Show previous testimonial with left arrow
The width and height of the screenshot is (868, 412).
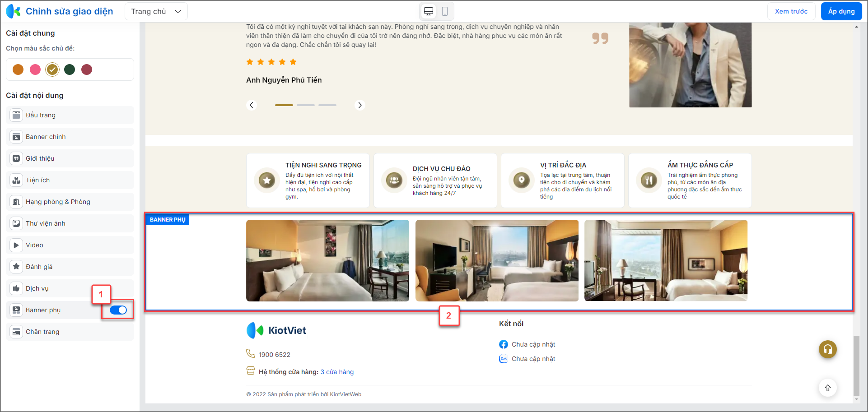point(252,105)
